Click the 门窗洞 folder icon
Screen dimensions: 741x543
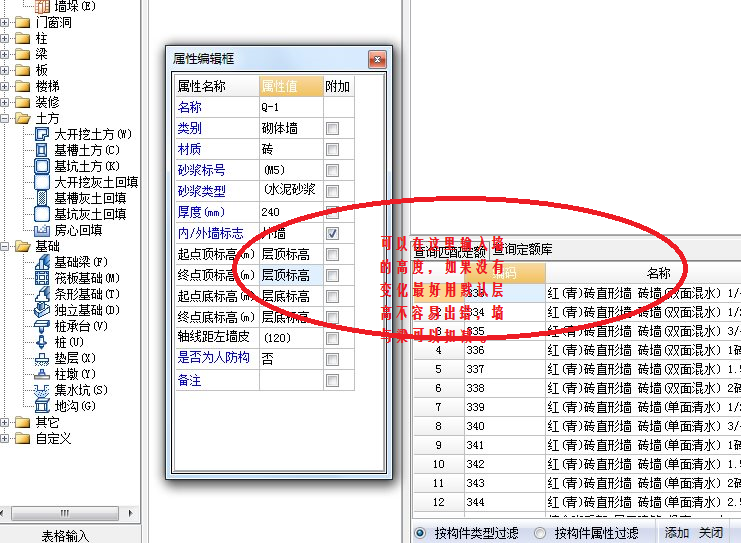tap(22, 22)
